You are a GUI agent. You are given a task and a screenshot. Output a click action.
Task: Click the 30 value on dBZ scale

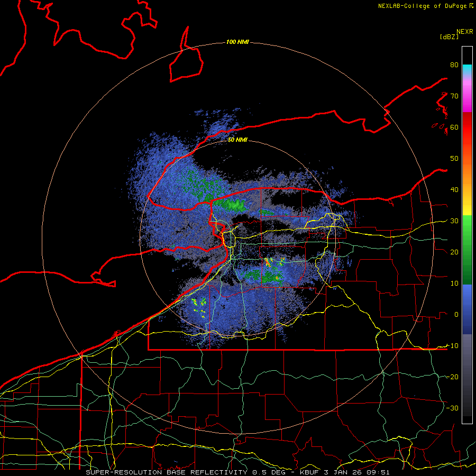pos(454,221)
